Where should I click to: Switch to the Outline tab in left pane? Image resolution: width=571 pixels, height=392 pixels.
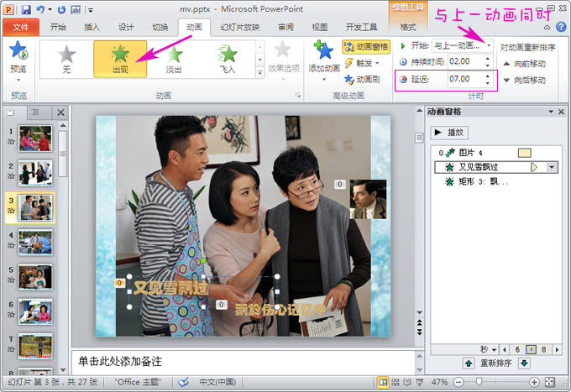pyautogui.click(x=35, y=112)
